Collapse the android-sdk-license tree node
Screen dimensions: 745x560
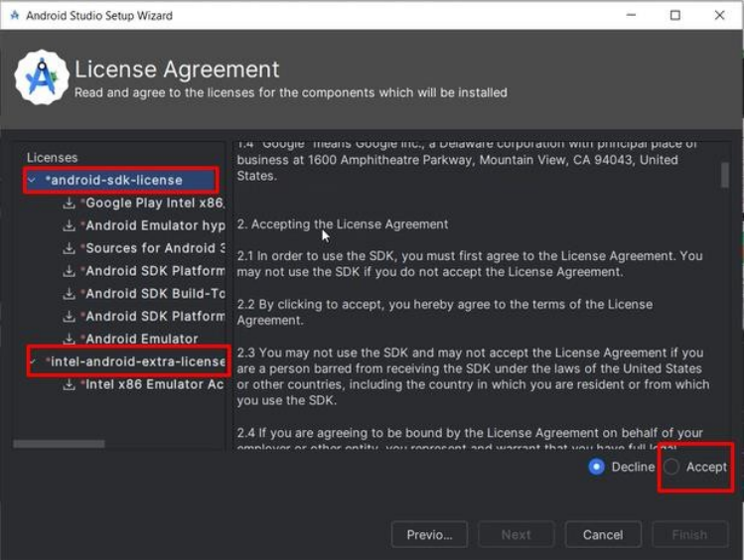click(33, 180)
